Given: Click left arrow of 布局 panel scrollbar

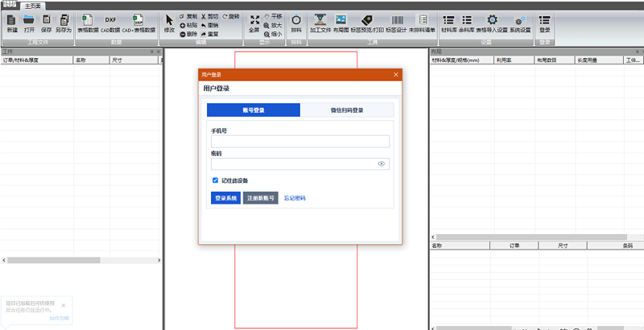Looking at the screenshot, I should coord(432,237).
